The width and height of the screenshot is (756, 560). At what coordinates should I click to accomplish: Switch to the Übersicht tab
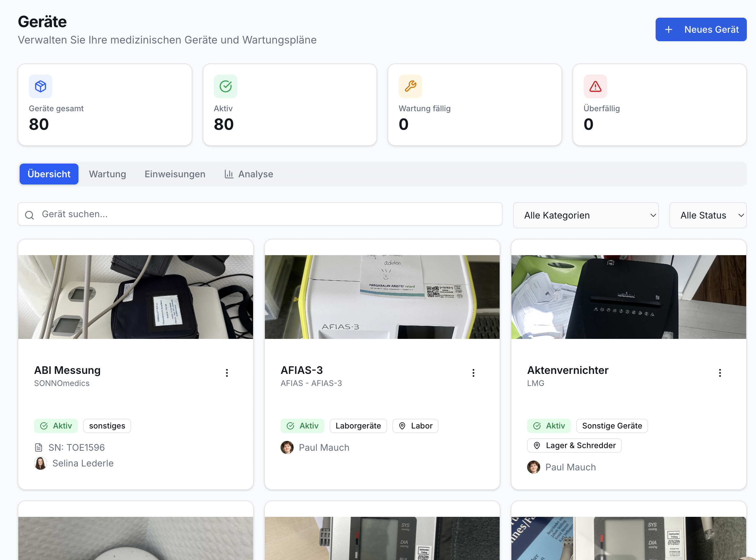point(49,174)
